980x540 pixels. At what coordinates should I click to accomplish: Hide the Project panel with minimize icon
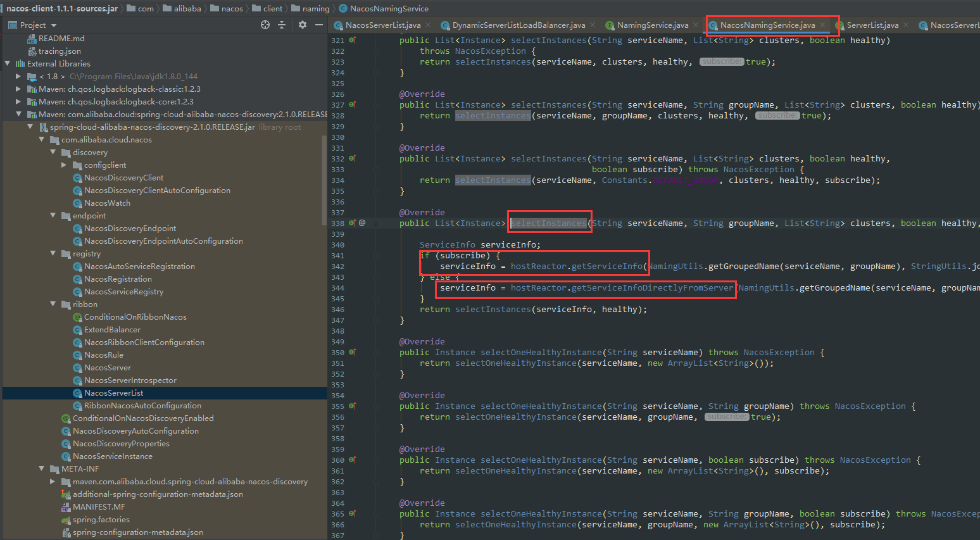pos(319,25)
